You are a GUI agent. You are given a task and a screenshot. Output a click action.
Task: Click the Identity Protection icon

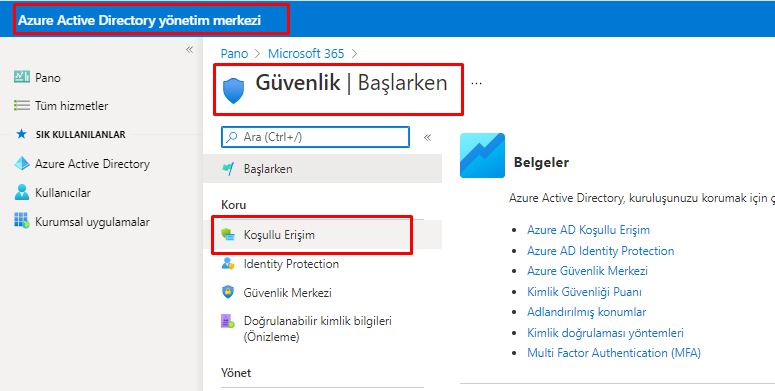(228, 263)
